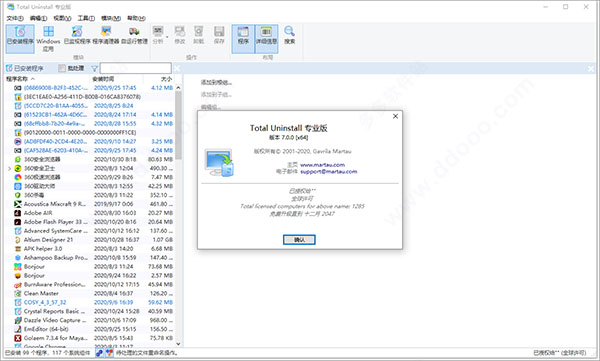Select the Advanced SystemCare row
This screenshot has height=361, width=600.
point(90,231)
